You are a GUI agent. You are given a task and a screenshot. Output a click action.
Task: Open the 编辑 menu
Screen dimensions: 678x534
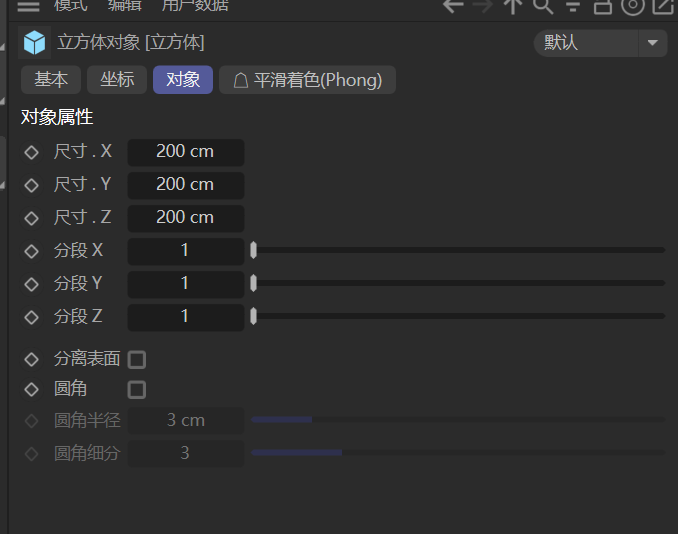coord(125,5)
